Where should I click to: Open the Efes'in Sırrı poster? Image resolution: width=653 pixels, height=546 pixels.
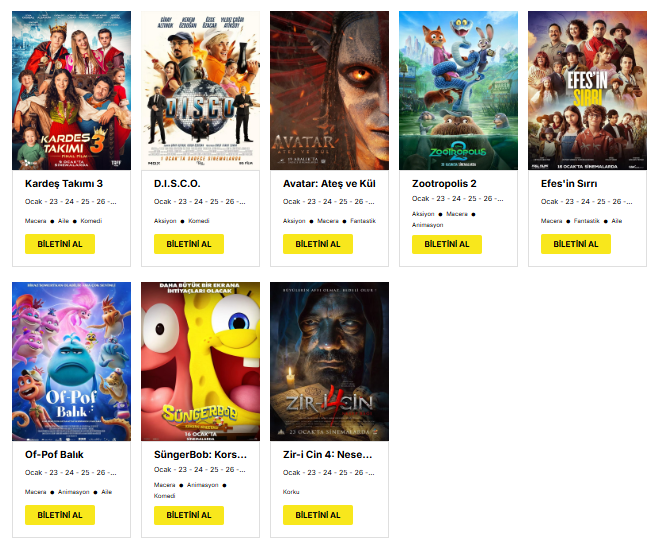[587, 90]
